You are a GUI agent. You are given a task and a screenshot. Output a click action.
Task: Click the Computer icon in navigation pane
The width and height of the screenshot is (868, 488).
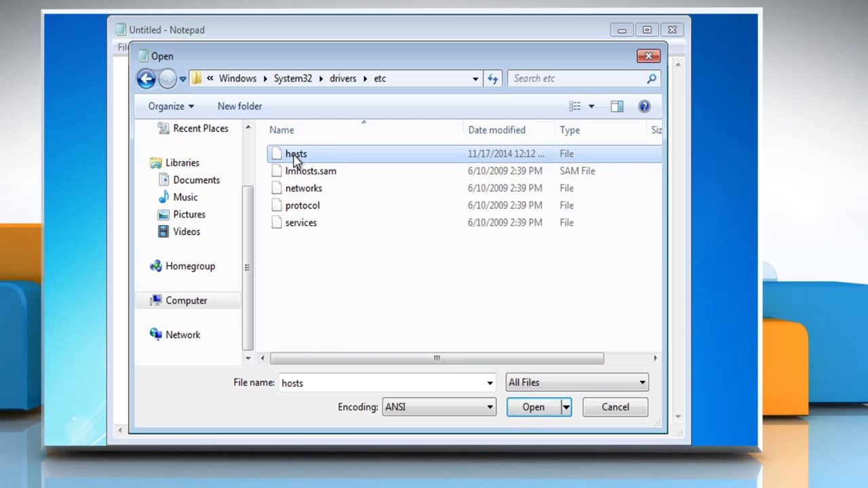point(157,300)
